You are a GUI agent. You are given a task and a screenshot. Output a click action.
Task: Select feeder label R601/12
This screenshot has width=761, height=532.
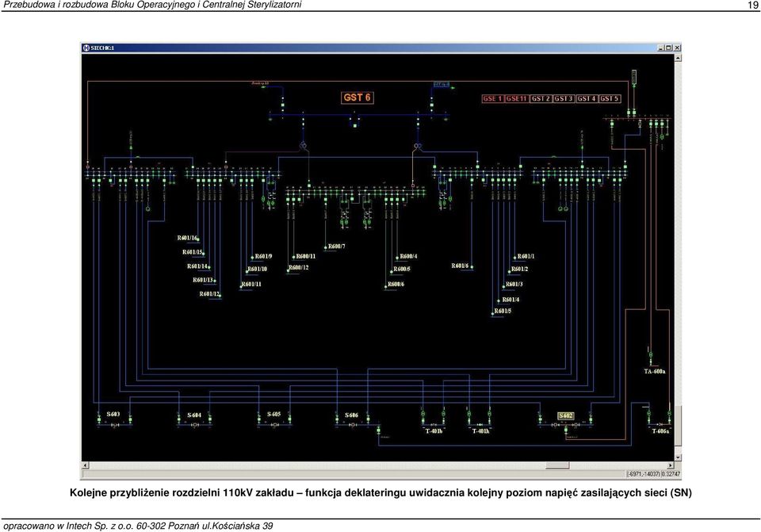pos(209,293)
